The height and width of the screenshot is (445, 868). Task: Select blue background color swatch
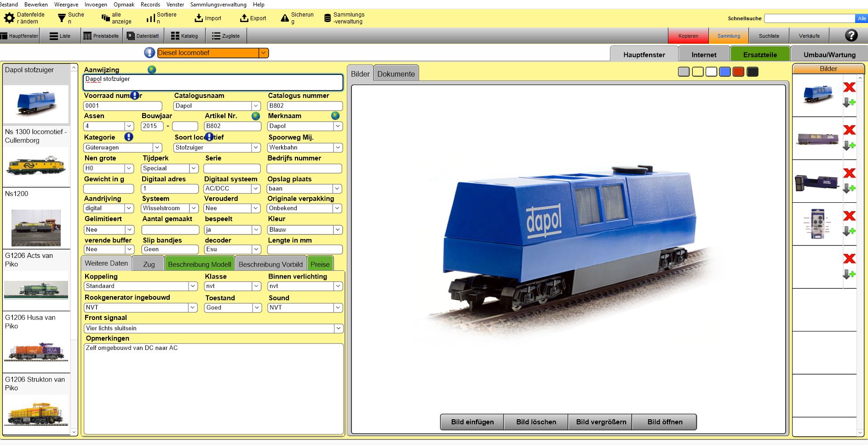(725, 72)
